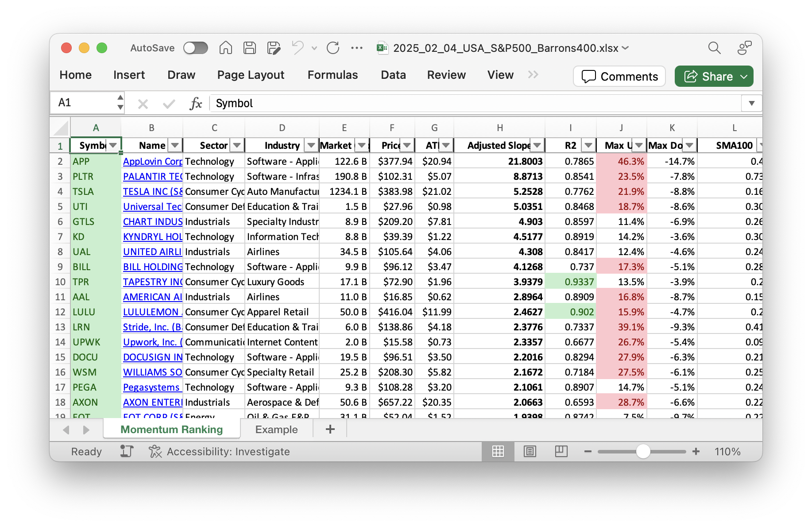Open the Symbol column filter dropdown
Image resolution: width=812 pixels, height=527 pixels.
pyautogui.click(x=113, y=145)
